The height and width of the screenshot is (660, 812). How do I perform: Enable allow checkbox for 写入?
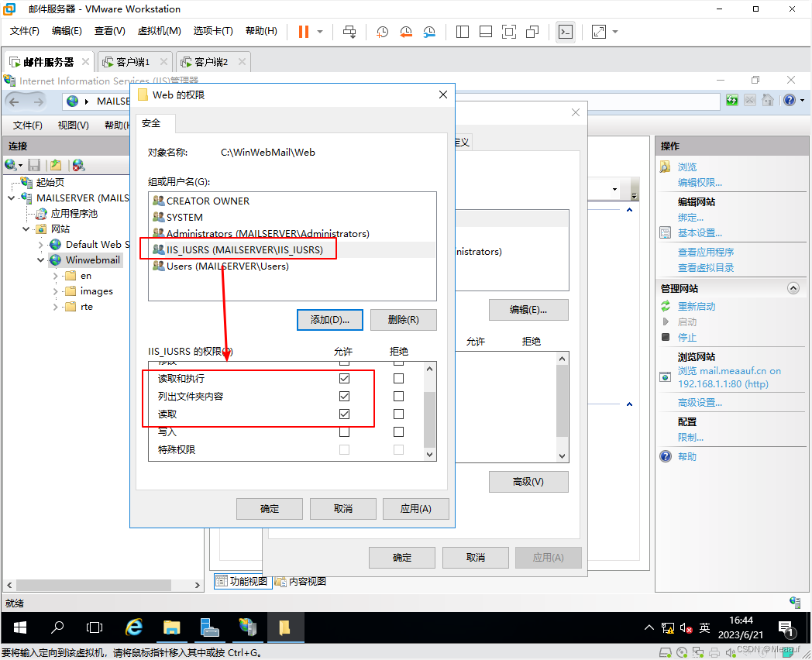344,431
